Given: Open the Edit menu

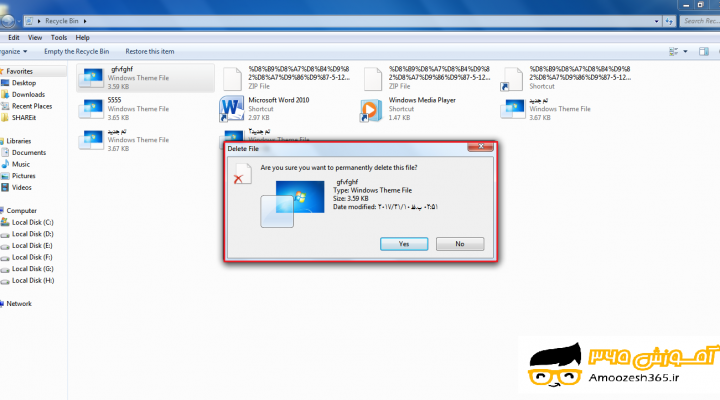Looking at the screenshot, I should [x=14, y=38].
